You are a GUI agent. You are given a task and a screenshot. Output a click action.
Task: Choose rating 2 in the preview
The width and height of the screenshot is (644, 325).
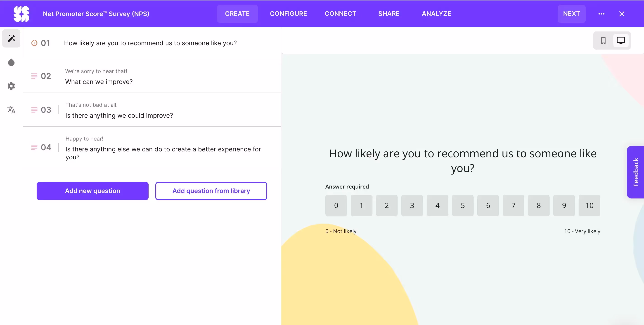tap(387, 206)
